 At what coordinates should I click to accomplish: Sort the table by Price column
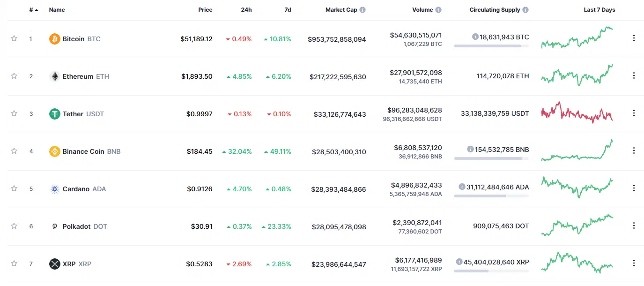[x=205, y=10]
